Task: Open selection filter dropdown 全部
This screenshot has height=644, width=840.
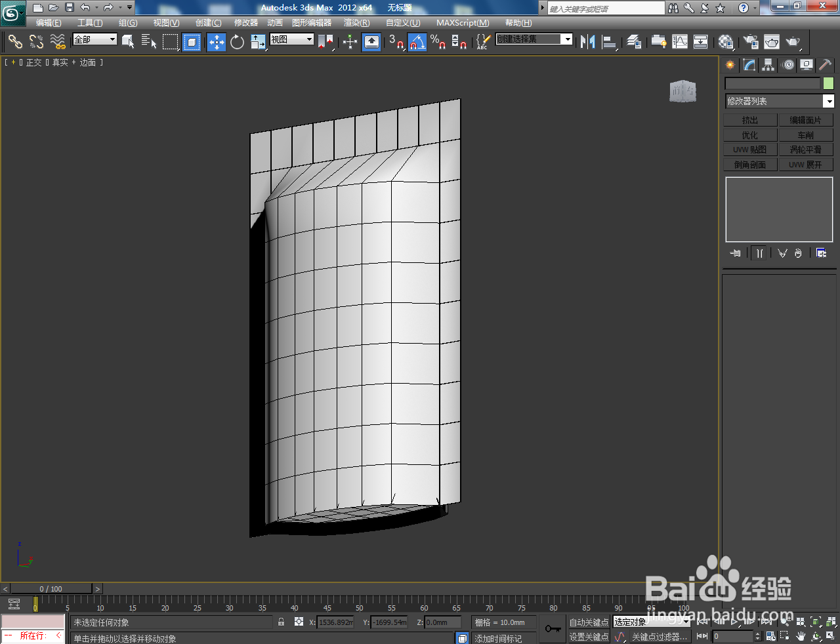Action: pos(94,39)
